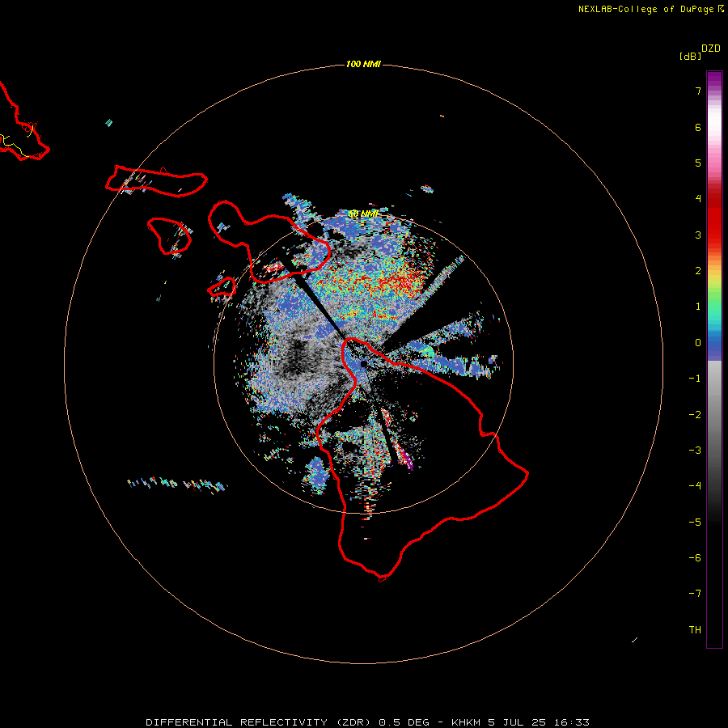The image size is (728, 728).
Task: Click the 6 tick label on the color scale
Action: 698,127
